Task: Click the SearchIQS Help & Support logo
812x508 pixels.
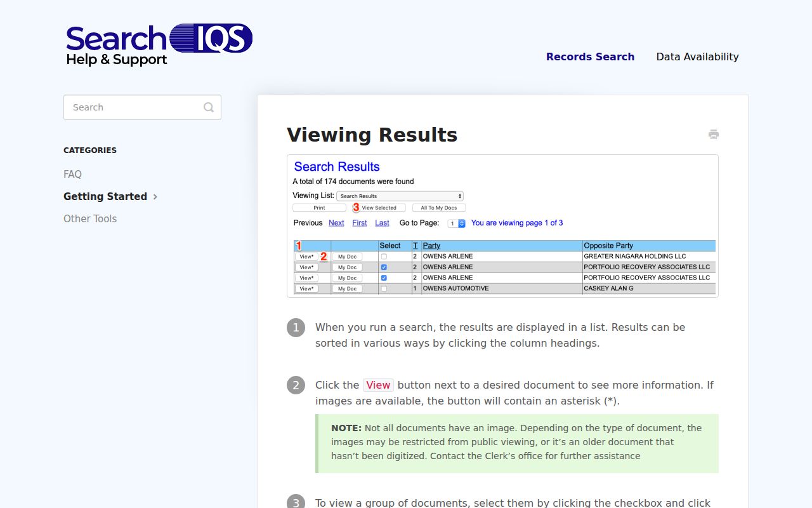Action: [159, 45]
